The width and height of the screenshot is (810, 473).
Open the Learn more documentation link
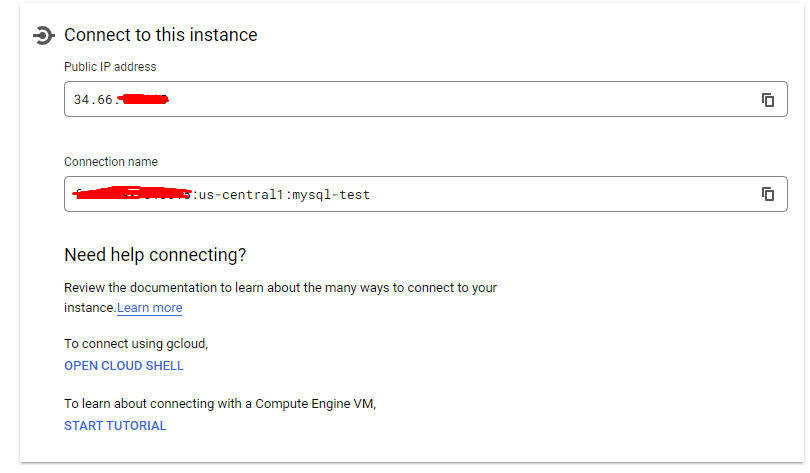coord(150,308)
